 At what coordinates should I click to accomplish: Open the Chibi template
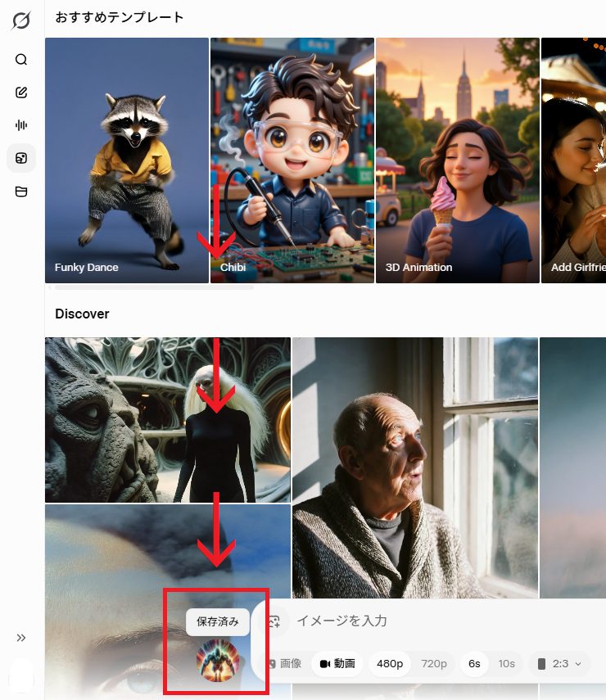pyautogui.click(x=292, y=160)
